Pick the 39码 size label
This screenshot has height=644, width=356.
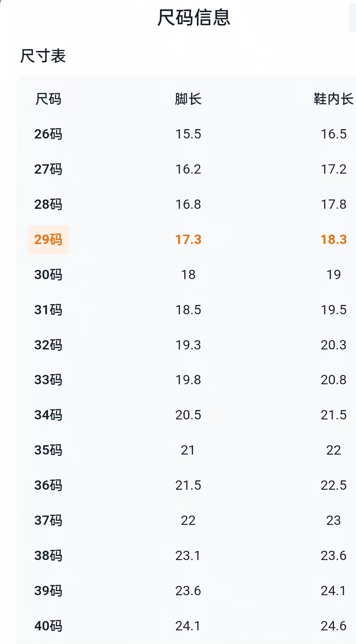(48, 591)
